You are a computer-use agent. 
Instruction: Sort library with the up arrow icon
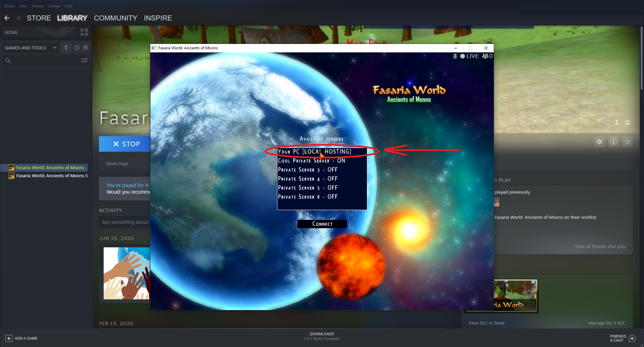pyautogui.click(x=66, y=48)
